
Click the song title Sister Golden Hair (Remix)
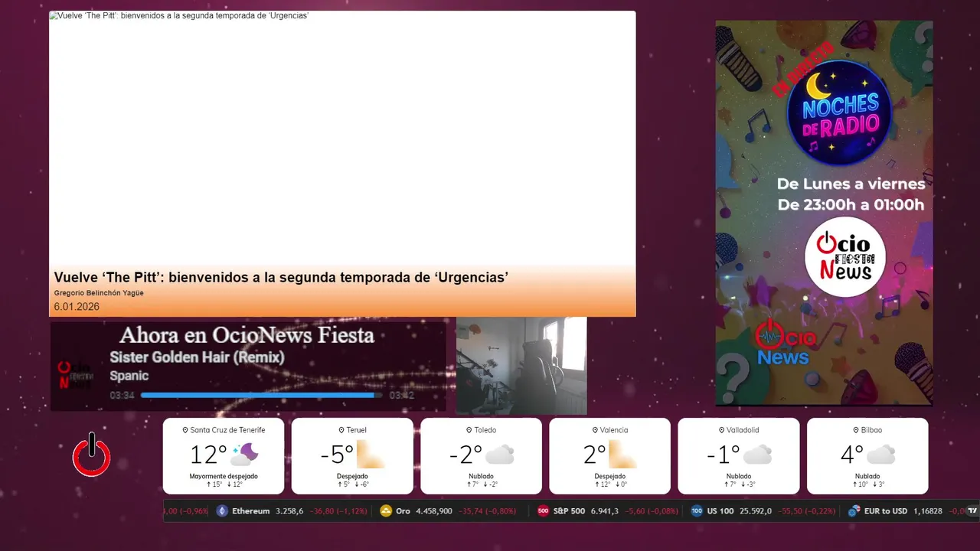click(197, 357)
